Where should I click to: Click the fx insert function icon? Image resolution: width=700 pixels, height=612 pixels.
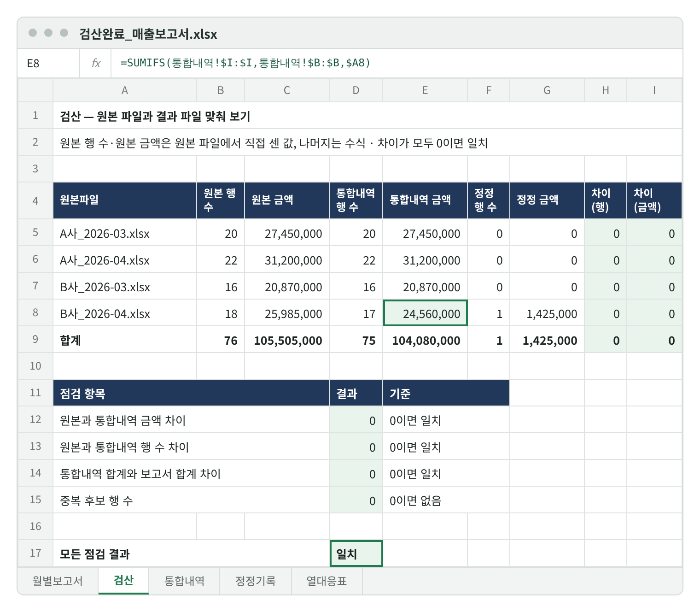(96, 63)
